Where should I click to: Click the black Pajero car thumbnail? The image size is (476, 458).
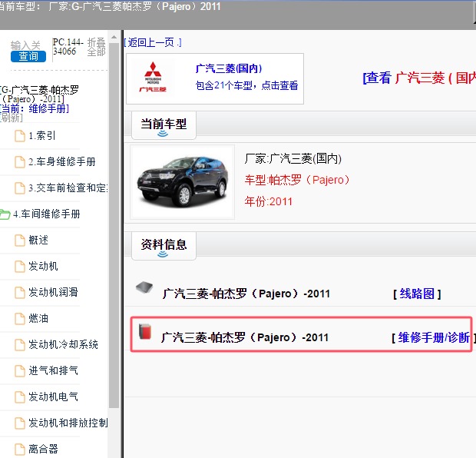click(183, 182)
